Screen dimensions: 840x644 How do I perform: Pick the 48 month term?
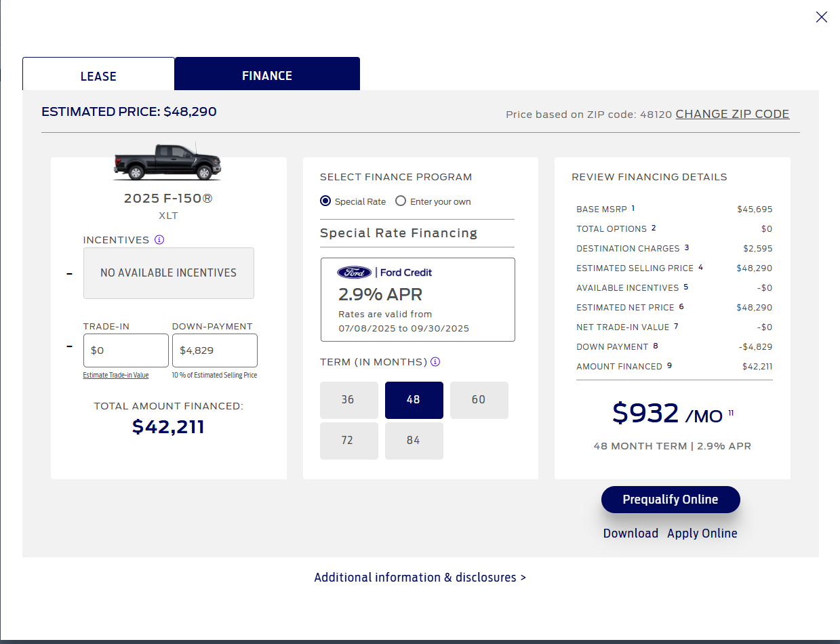(414, 400)
